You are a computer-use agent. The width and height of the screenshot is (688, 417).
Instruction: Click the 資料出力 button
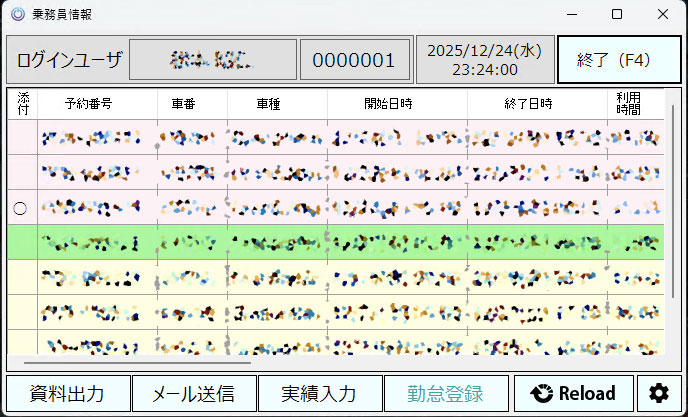[x=68, y=393]
